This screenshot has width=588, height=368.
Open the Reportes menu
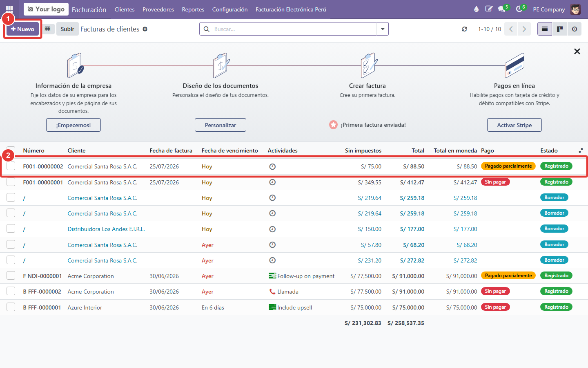(x=193, y=9)
